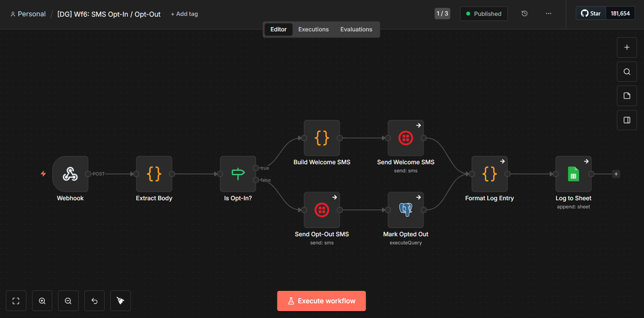
Task: Select the Send Welcome SMS Twilio node
Action: tap(405, 138)
